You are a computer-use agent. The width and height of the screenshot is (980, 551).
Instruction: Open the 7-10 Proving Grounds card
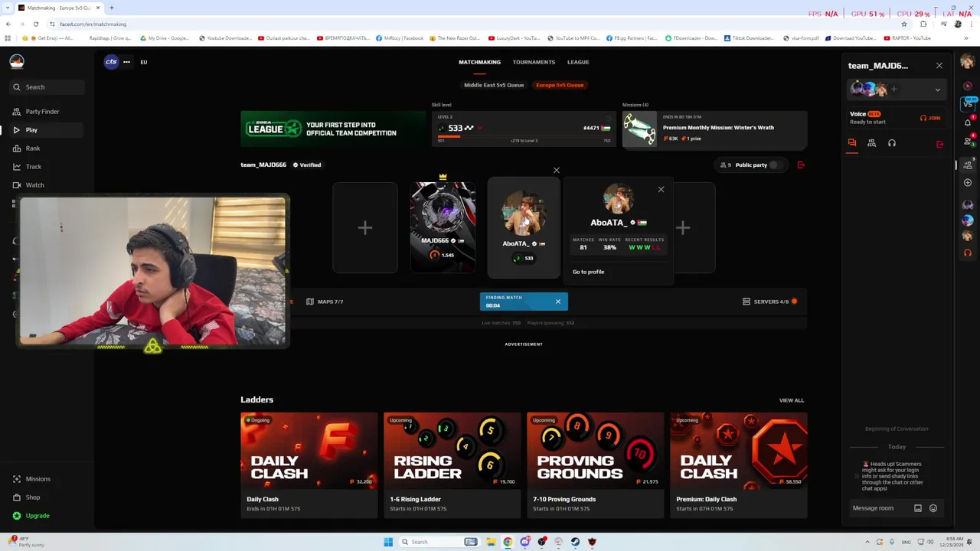pyautogui.click(x=596, y=465)
